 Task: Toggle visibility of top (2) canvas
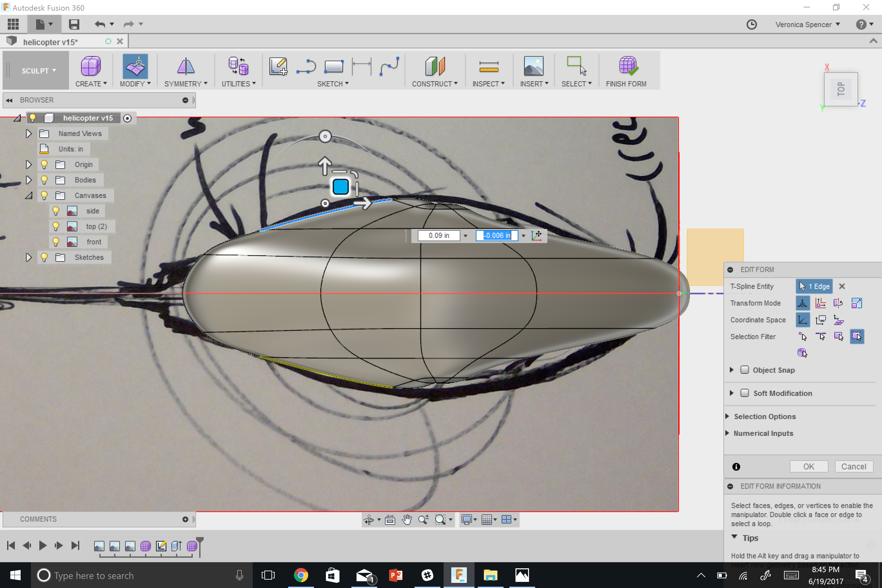pyautogui.click(x=55, y=226)
